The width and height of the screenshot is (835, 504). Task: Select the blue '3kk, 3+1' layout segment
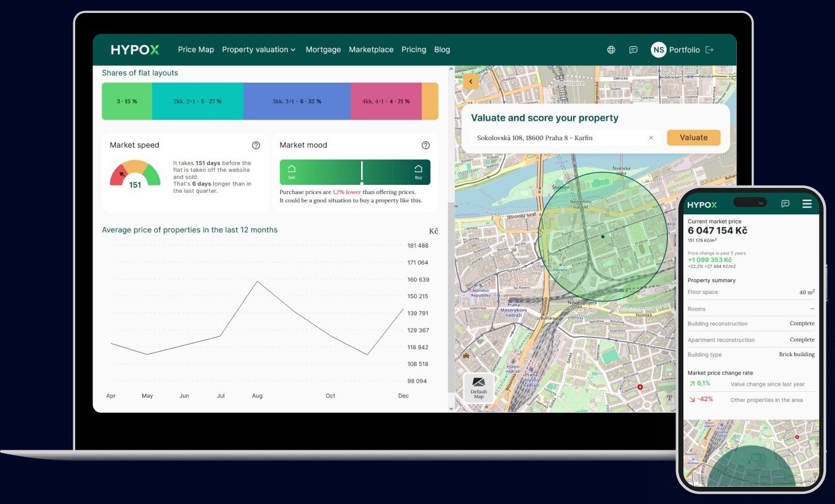click(297, 101)
